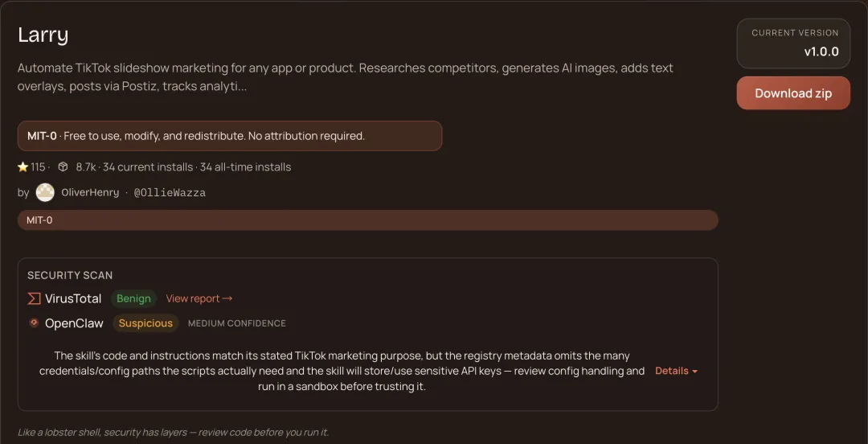Click the 34 current installs stat

(x=148, y=167)
